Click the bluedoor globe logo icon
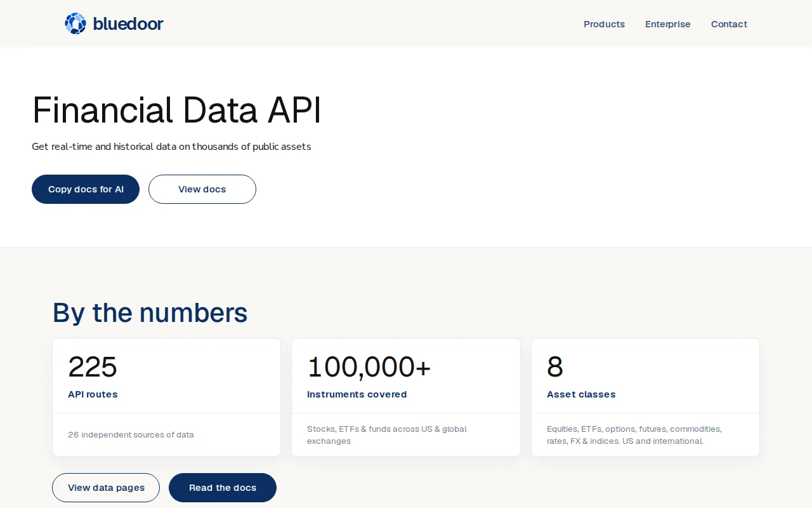The height and width of the screenshot is (508, 812). [75, 23]
